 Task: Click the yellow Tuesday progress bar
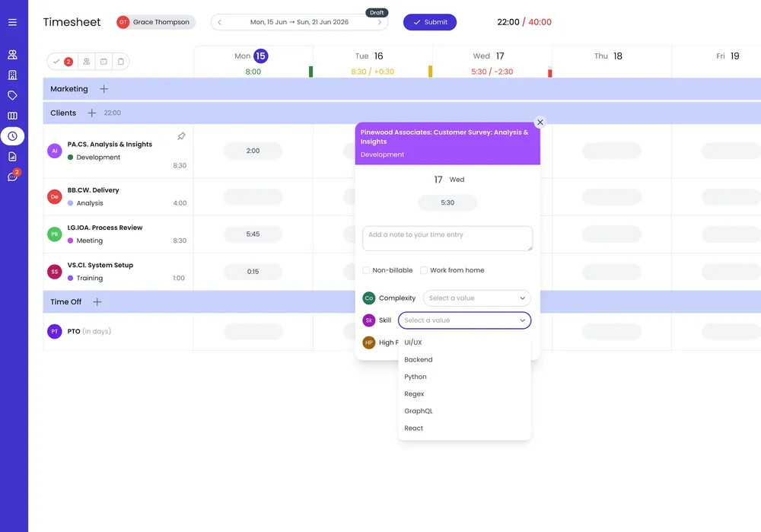431,72
